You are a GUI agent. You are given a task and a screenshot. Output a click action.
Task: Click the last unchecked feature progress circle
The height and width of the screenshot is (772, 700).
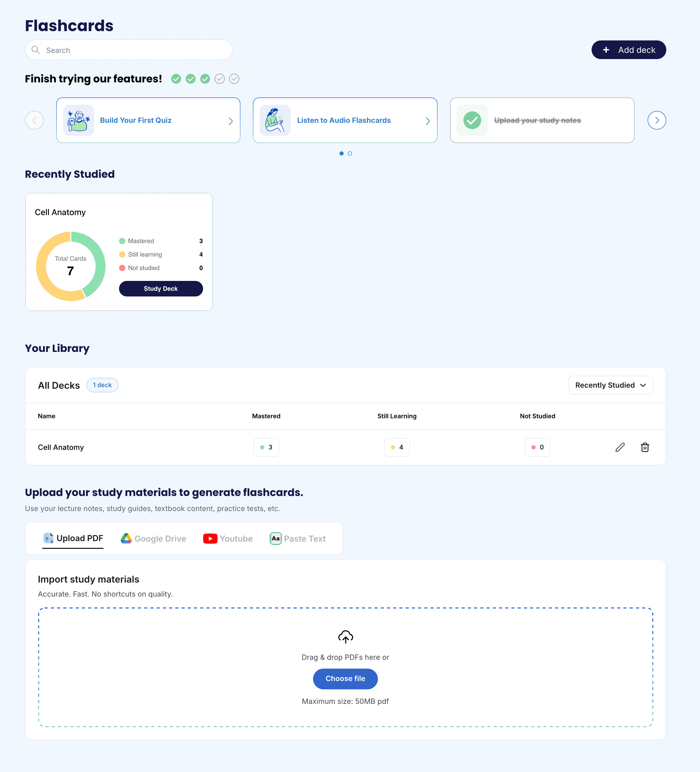(x=234, y=79)
